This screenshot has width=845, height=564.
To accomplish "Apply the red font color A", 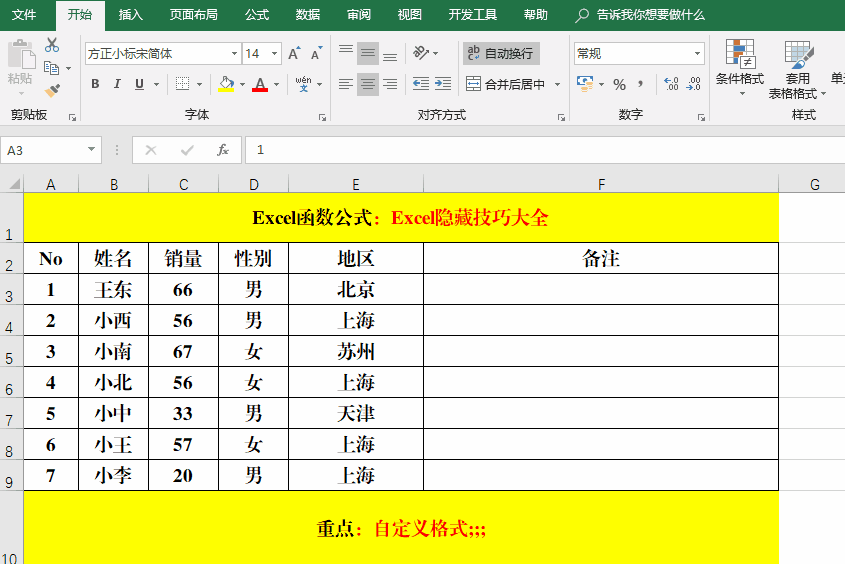I will (x=260, y=84).
